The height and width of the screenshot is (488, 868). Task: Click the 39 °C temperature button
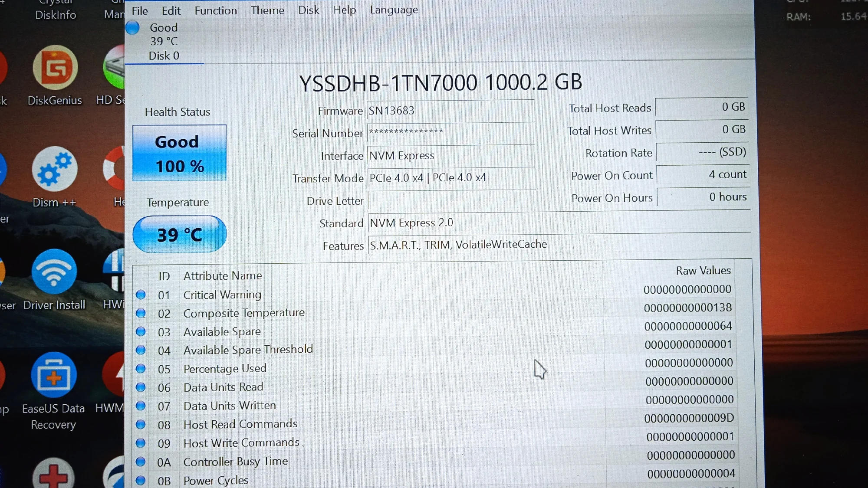click(179, 235)
